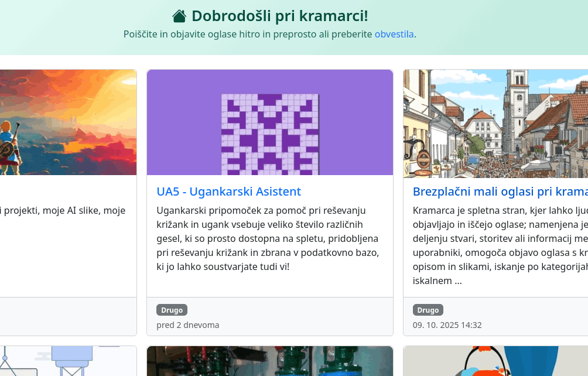Open the Brezplačni mali oglasi listing title

point(500,192)
